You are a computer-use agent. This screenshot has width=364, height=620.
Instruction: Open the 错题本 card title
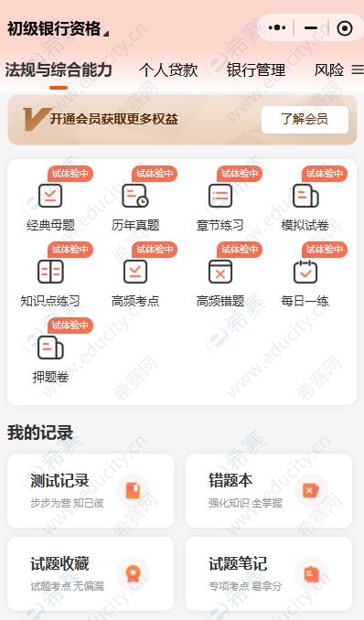coord(230,480)
